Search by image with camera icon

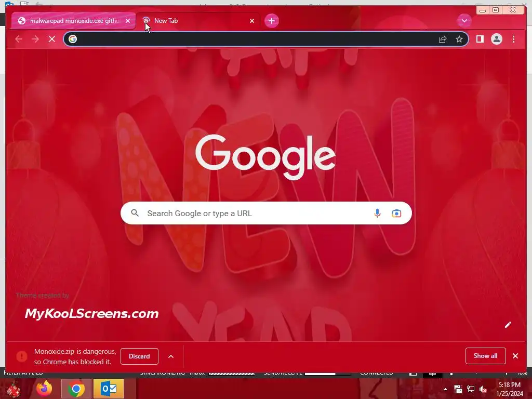[x=396, y=213]
